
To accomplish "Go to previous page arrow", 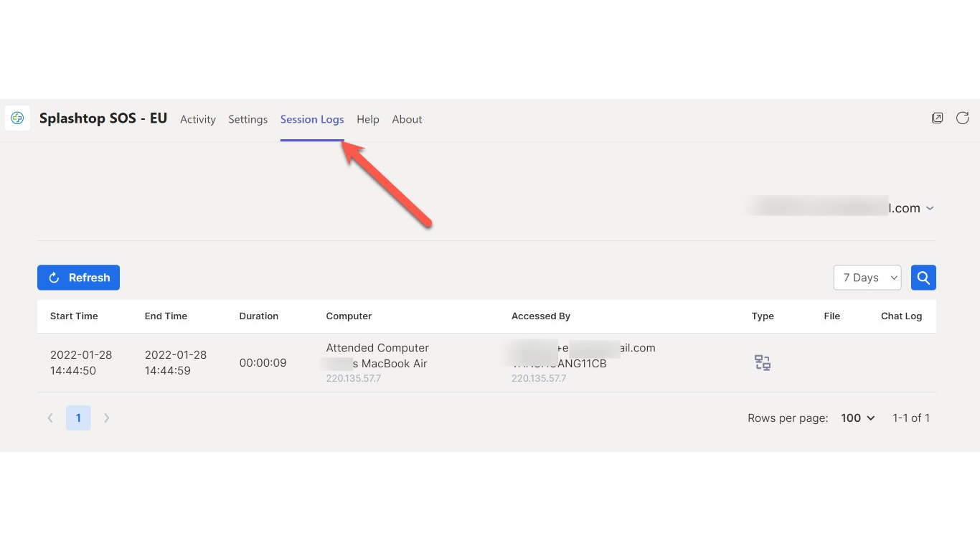I will click(x=50, y=418).
